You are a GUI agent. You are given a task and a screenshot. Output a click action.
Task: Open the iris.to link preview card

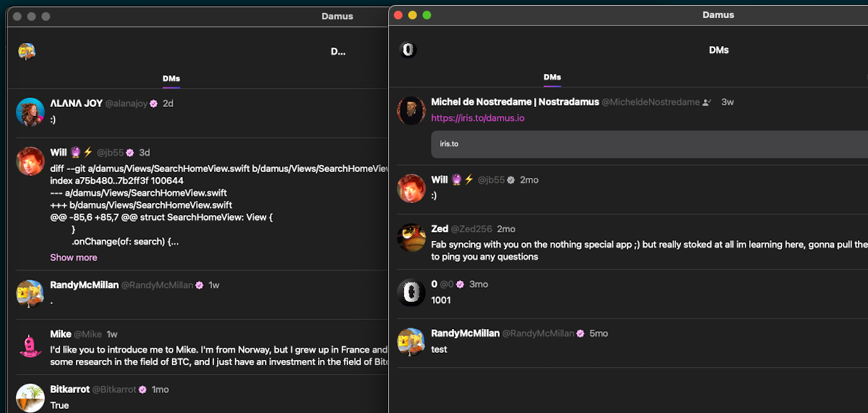pyautogui.click(x=650, y=144)
